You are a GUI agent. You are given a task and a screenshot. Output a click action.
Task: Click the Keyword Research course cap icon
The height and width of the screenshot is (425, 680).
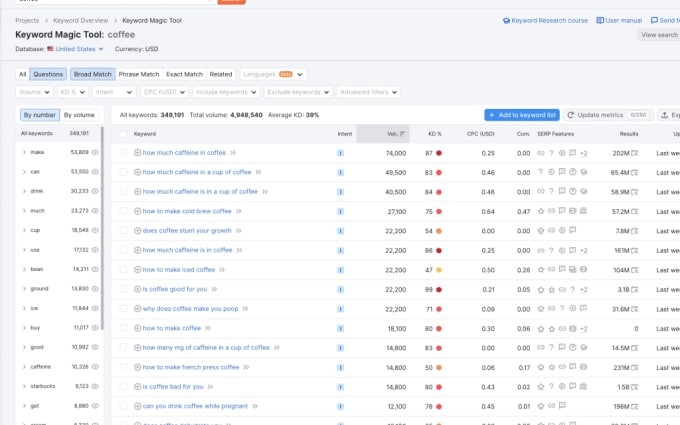(506, 20)
